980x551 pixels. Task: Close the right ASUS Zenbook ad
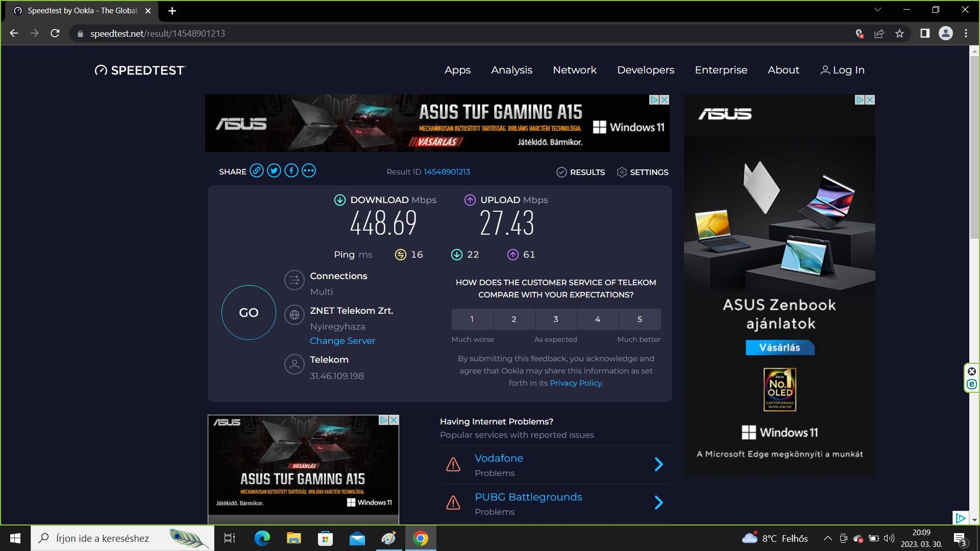click(870, 100)
